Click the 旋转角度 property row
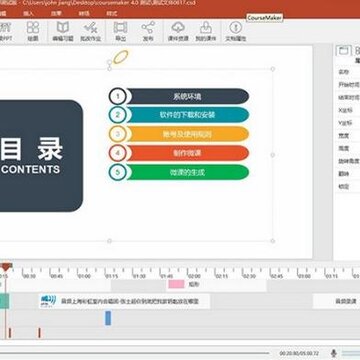Image resolution: width=360 pixels, height=360 pixels. click(x=347, y=161)
